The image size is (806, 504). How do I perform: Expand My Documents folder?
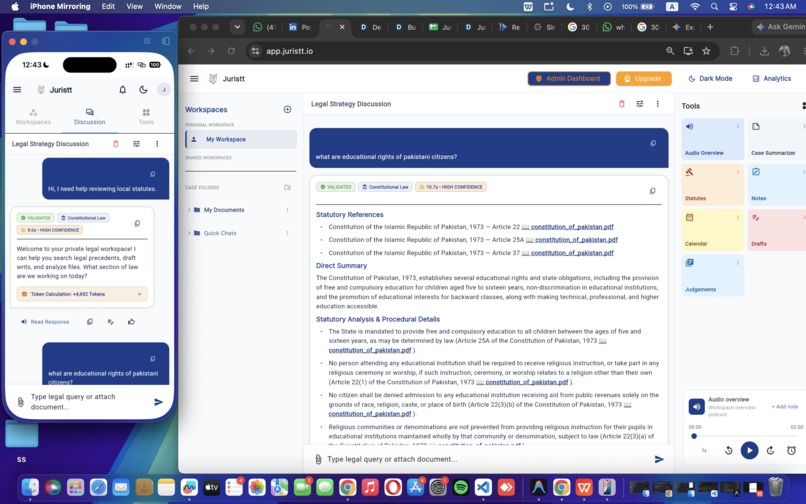click(189, 210)
